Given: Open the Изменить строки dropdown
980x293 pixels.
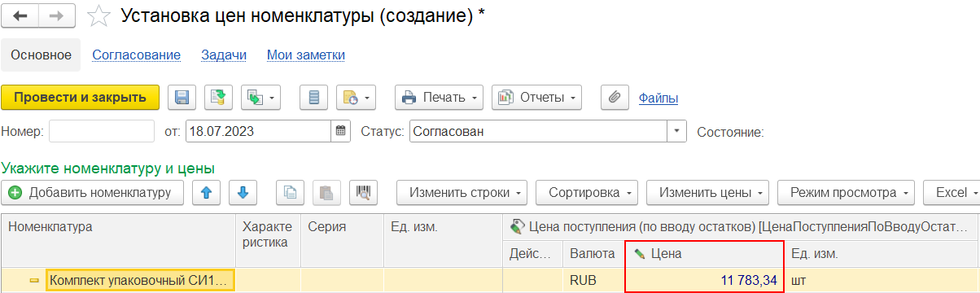Looking at the screenshot, I should [x=462, y=193].
